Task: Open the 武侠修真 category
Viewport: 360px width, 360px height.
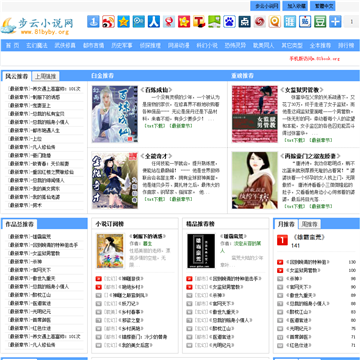Action: (65, 45)
